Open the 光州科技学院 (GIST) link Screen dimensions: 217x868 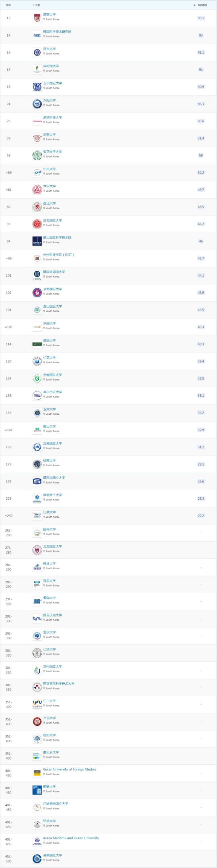pos(58,255)
